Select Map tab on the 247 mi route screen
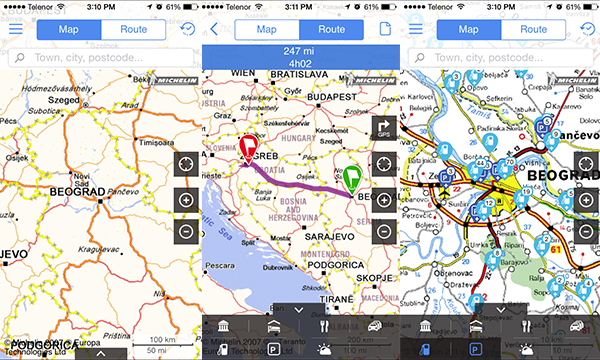This screenshot has width=600, height=360. tap(267, 29)
